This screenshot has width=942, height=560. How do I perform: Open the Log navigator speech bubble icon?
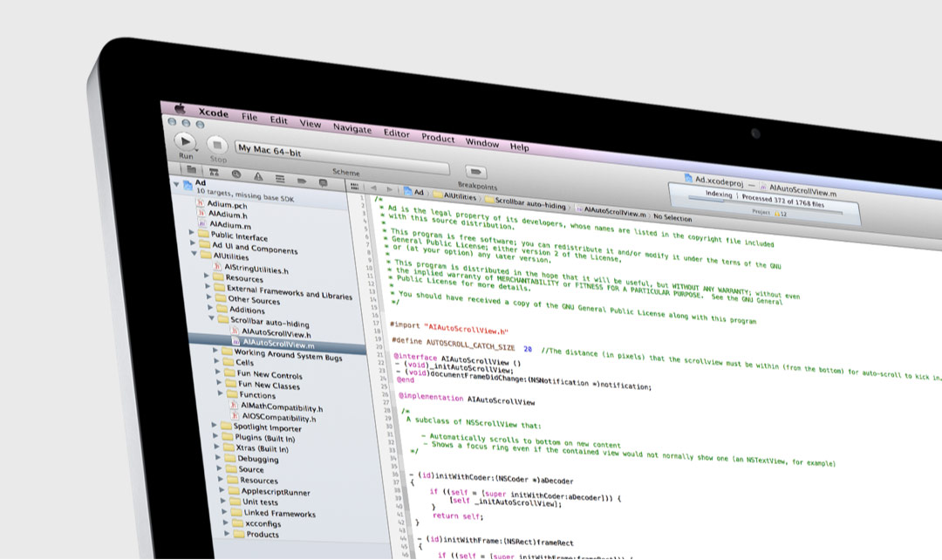click(323, 182)
